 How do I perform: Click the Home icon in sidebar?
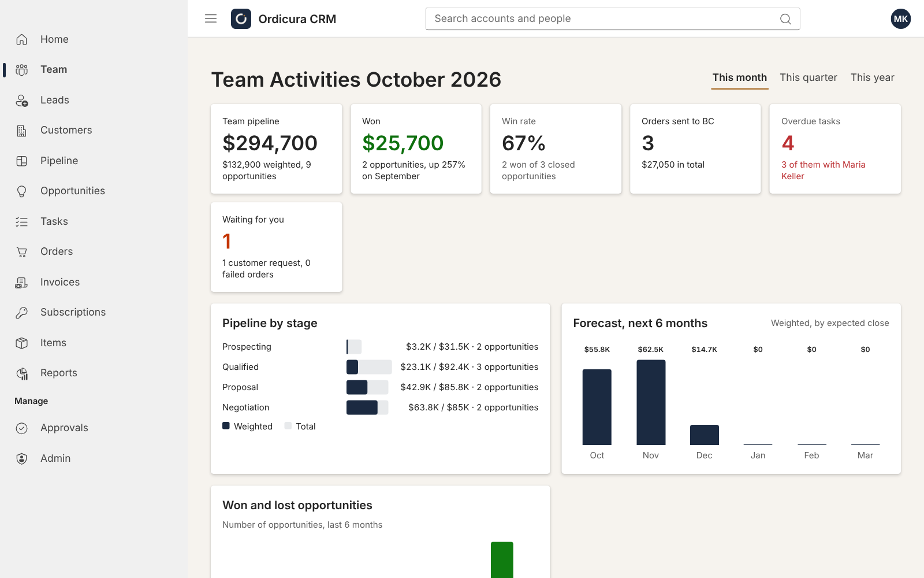22,39
